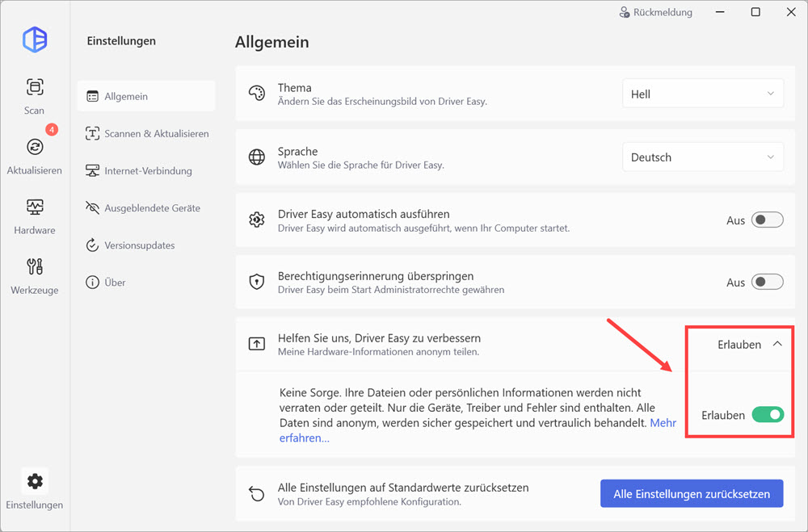Click the red 4 updates badge

(52, 130)
